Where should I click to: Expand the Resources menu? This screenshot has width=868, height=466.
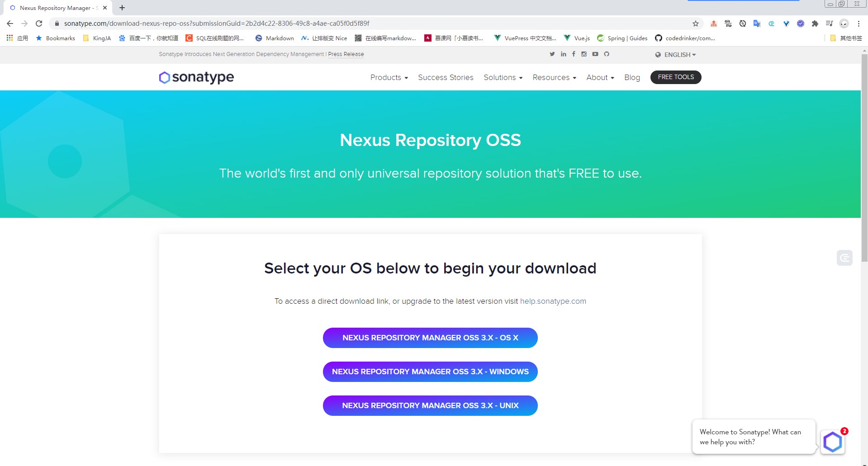pos(555,77)
